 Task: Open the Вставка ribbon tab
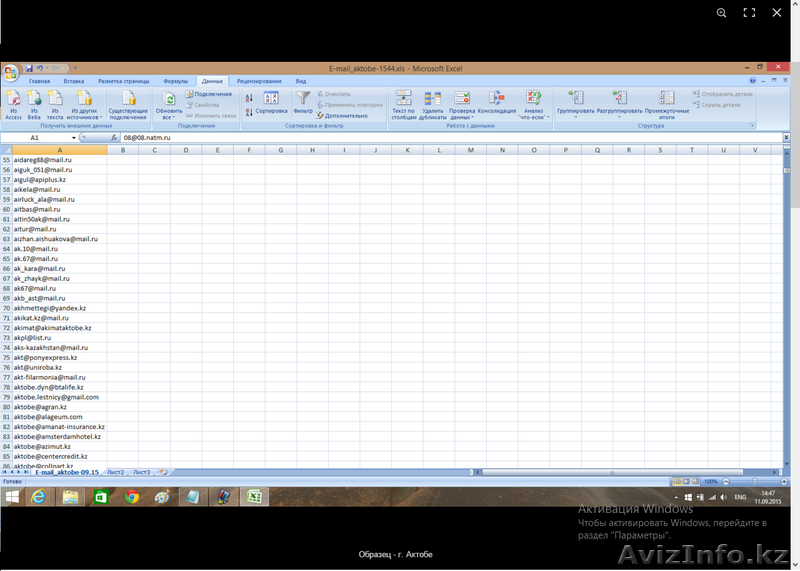point(73,80)
